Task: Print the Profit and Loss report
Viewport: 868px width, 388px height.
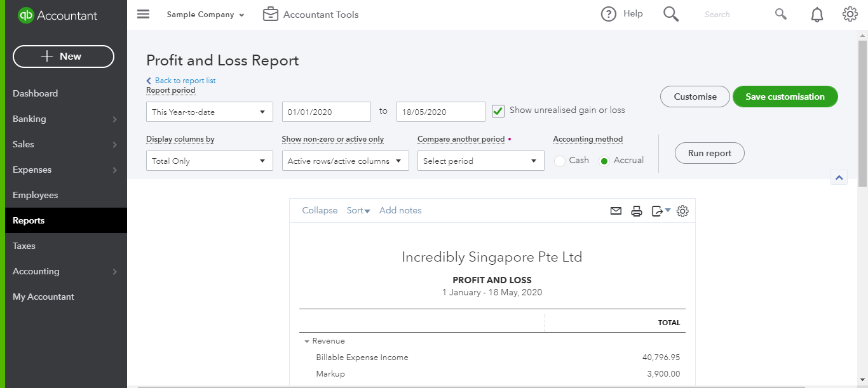Action: [637, 211]
